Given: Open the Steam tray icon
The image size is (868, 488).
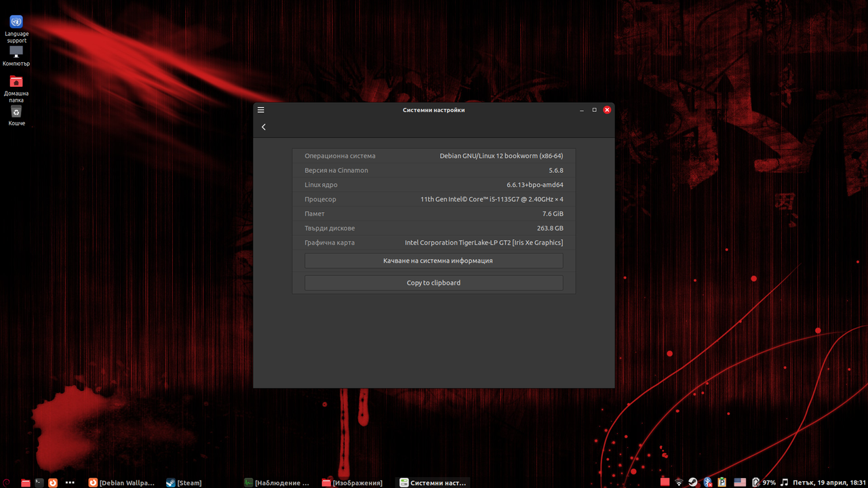Looking at the screenshot, I should click(x=693, y=483).
